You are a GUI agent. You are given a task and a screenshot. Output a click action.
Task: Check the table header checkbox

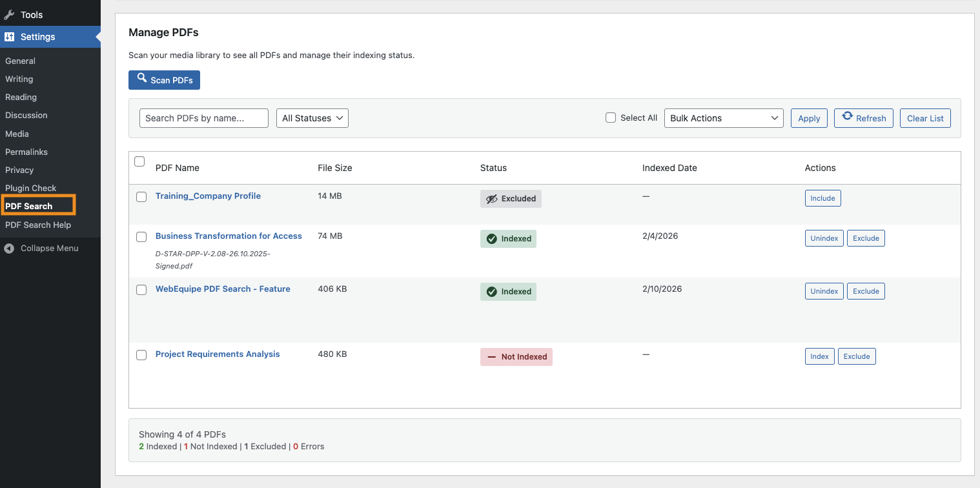click(x=139, y=161)
